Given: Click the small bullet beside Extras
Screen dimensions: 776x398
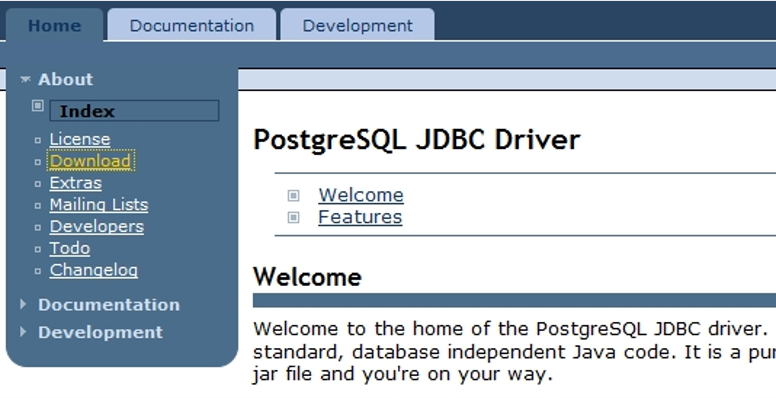Looking at the screenshot, I should 38,184.
